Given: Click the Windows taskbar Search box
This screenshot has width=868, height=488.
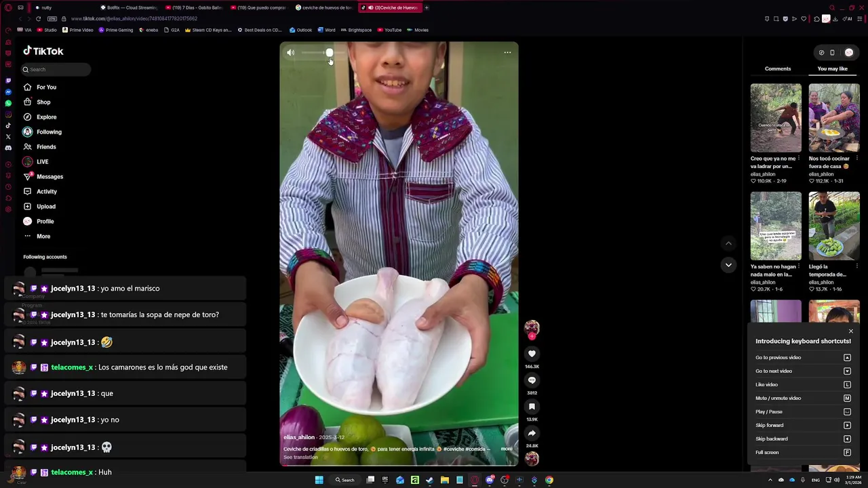Looking at the screenshot, I should 344,480.
